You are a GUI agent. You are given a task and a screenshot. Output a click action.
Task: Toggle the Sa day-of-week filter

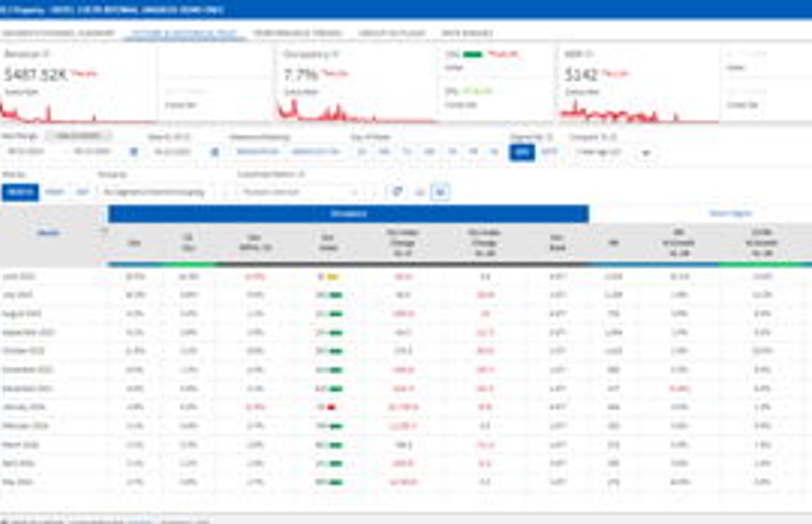click(494, 151)
